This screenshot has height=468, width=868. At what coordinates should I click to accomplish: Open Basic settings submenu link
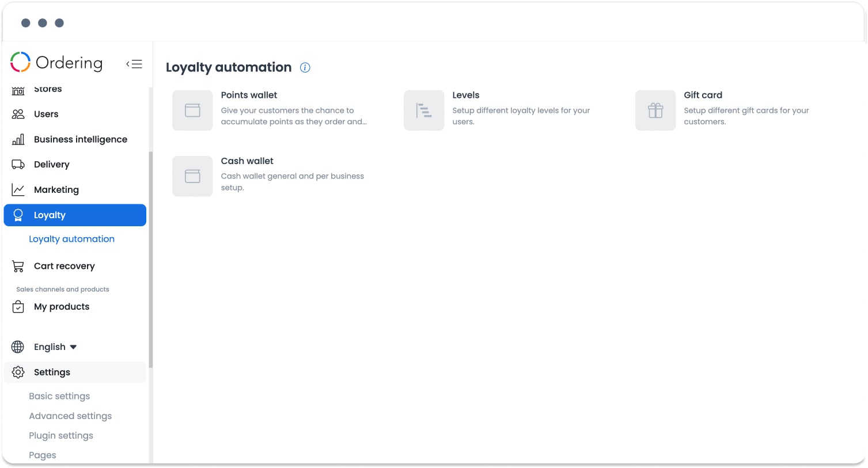(x=59, y=396)
